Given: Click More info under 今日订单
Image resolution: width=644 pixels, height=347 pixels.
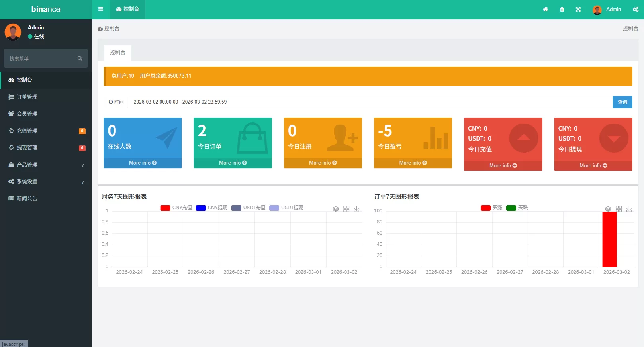Looking at the screenshot, I should click(x=233, y=163).
